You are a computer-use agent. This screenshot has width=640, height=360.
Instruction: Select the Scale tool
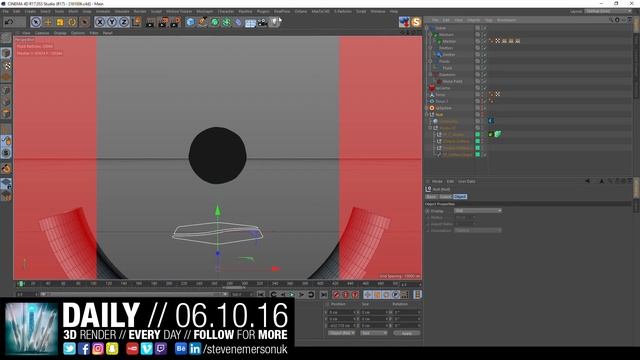pyautogui.click(x=60, y=22)
